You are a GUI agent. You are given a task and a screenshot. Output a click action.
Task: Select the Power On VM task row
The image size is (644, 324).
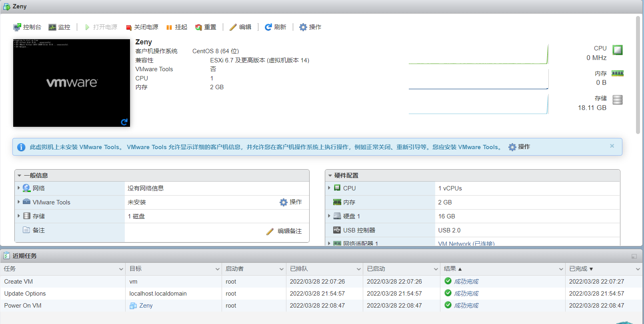point(322,306)
